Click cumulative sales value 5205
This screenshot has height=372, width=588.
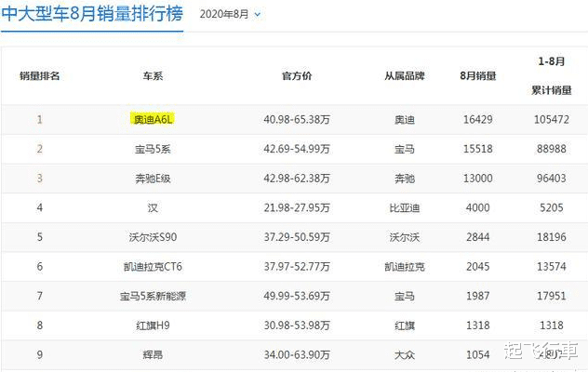pyautogui.click(x=551, y=207)
